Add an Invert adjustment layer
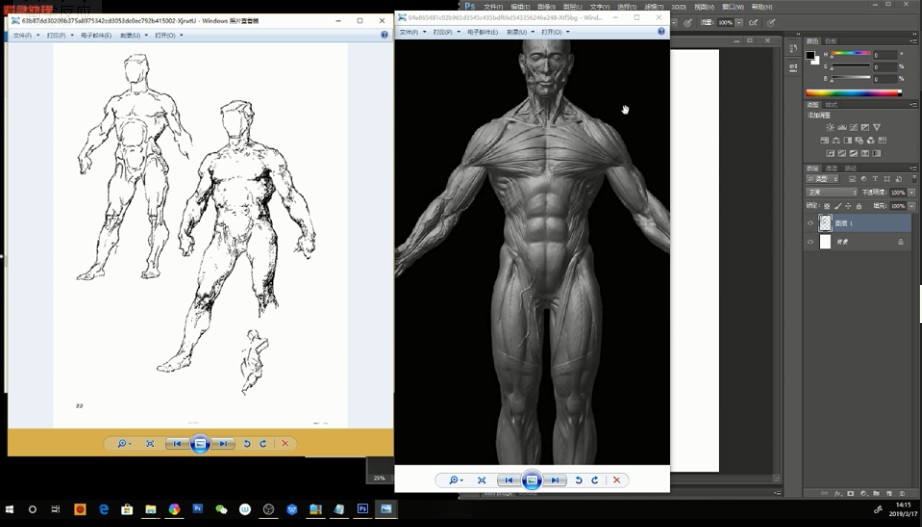Viewport: 922px width, 527px height. click(x=830, y=154)
